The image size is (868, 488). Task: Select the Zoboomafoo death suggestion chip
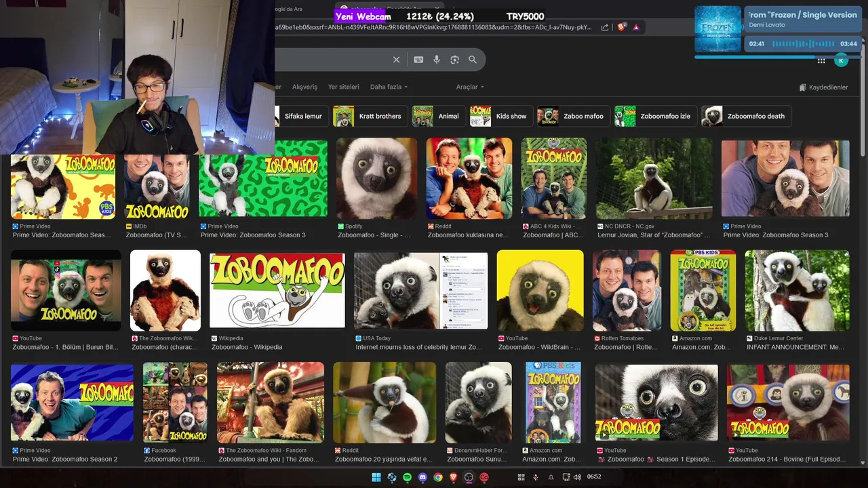click(x=746, y=116)
